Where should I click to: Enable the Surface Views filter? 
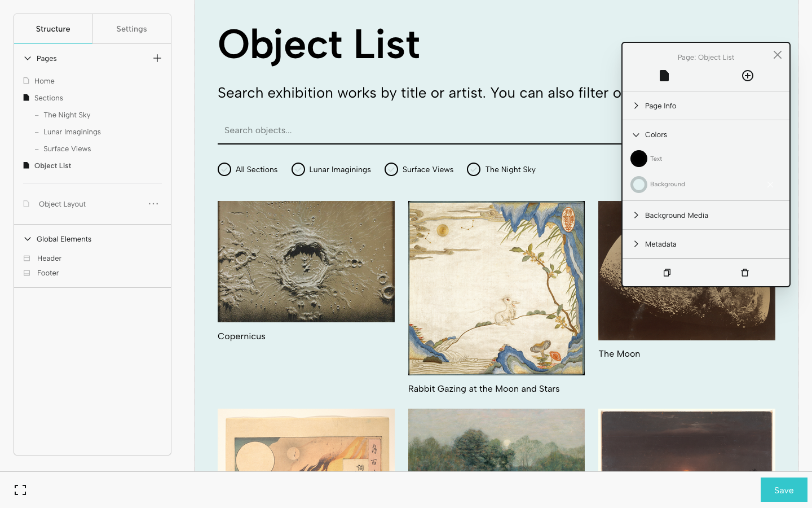pyautogui.click(x=391, y=169)
